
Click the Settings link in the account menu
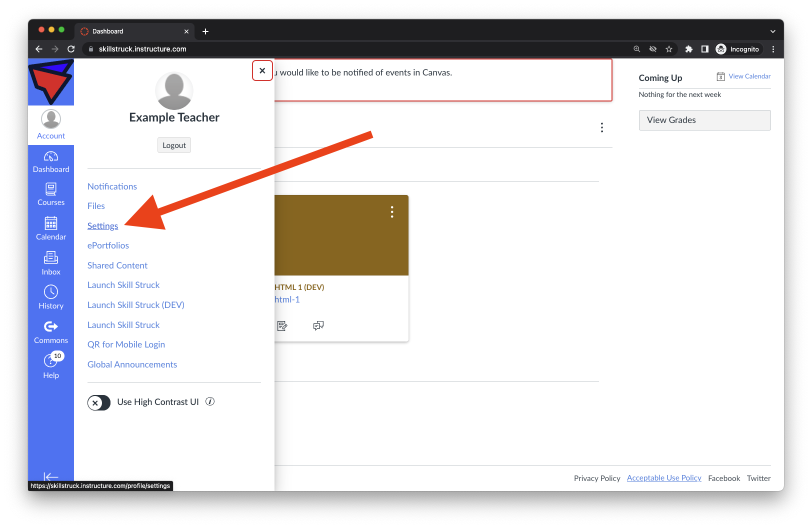pyautogui.click(x=102, y=225)
